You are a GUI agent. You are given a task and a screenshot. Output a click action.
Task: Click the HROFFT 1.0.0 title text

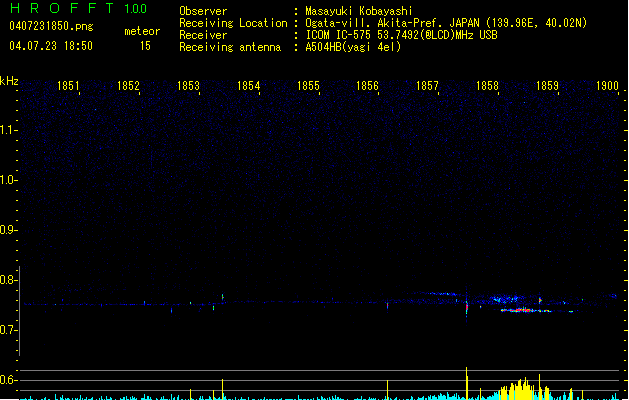click(x=79, y=8)
